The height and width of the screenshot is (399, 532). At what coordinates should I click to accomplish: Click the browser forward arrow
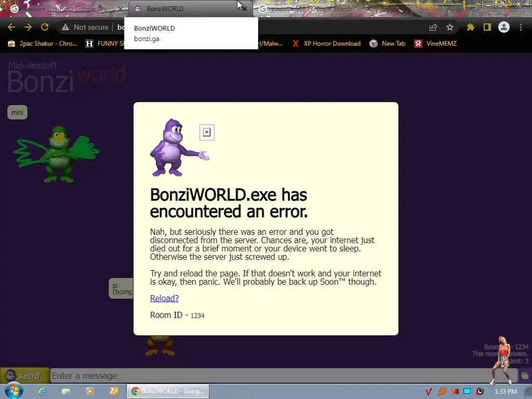(28, 27)
